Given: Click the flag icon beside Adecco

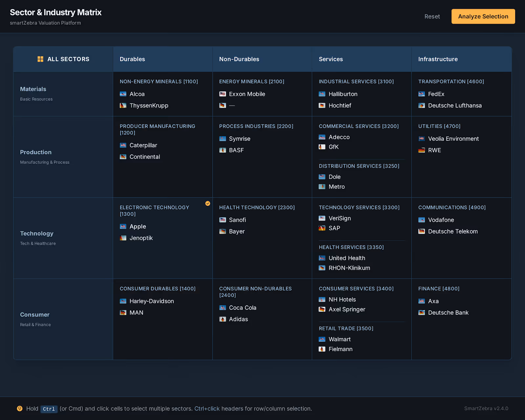Looking at the screenshot, I should pyautogui.click(x=322, y=137).
